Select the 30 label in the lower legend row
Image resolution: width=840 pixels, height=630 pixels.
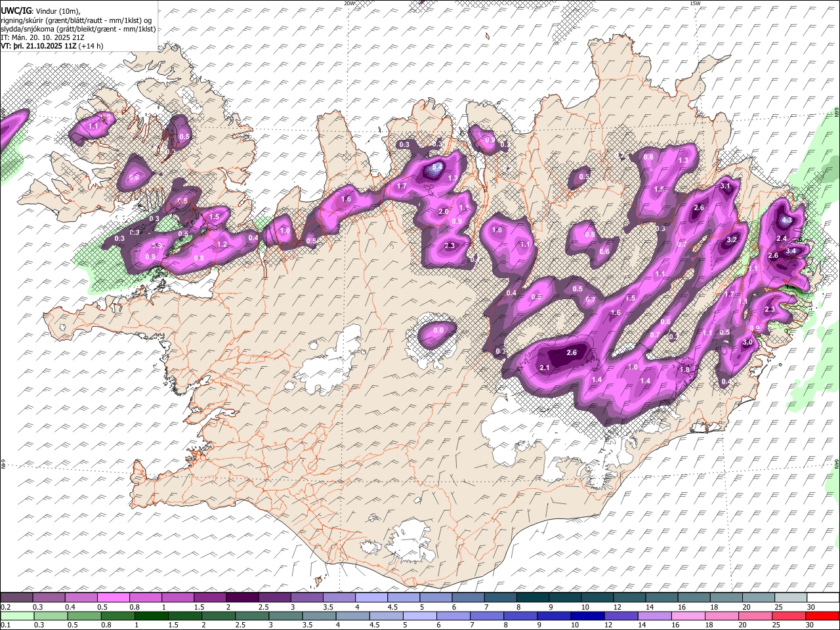(x=810, y=625)
